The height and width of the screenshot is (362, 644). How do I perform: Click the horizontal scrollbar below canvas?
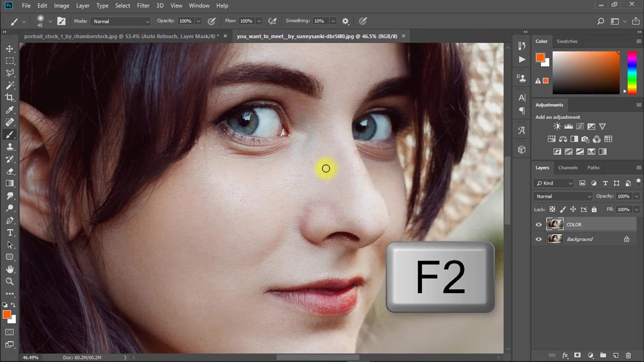click(x=318, y=357)
